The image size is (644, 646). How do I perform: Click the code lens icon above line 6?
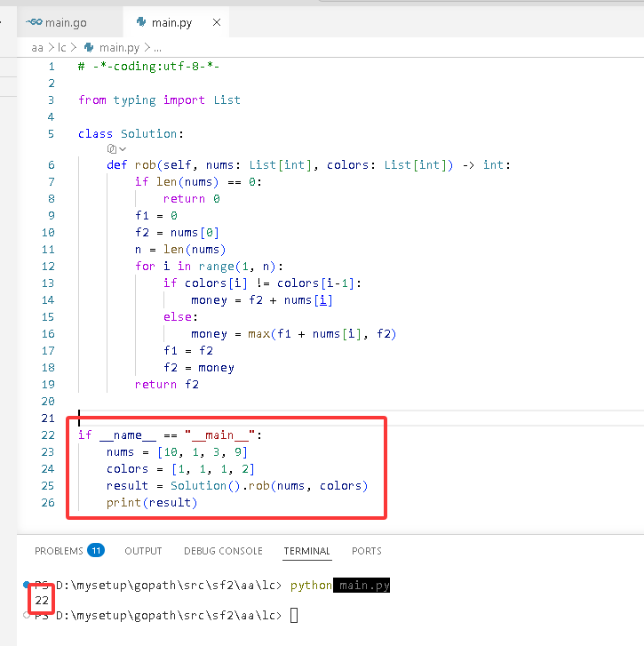[112, 148]
